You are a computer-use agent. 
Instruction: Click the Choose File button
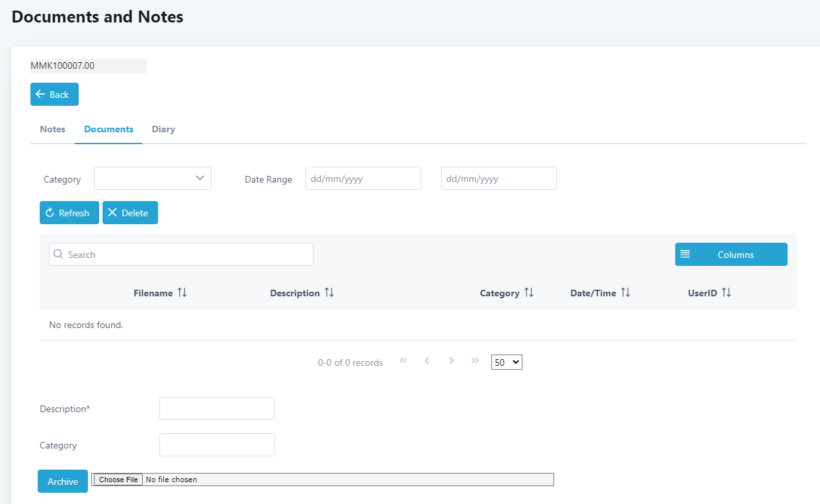118,480
